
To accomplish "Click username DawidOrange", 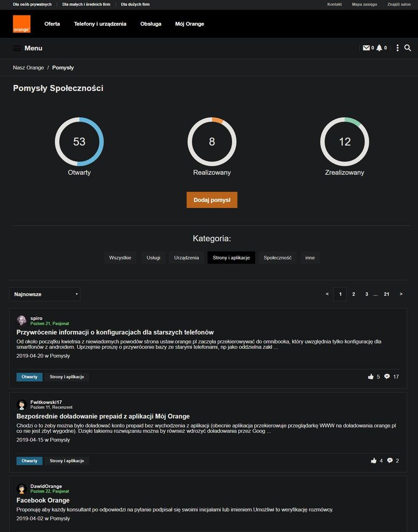I will (x=46, y=486).
